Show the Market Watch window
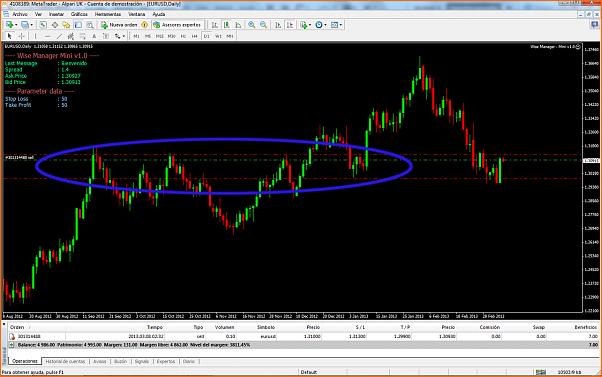The image size is (602, 377). [43, 25]
